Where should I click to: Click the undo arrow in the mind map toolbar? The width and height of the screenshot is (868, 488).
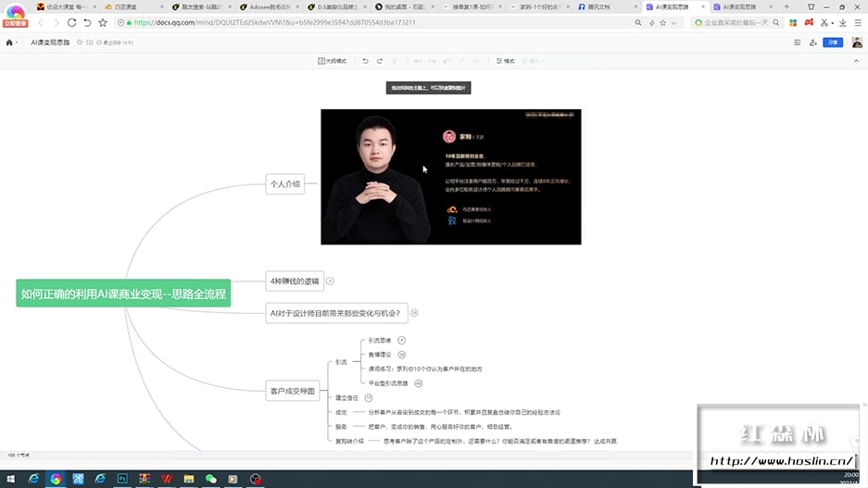(x=365, y=61)
